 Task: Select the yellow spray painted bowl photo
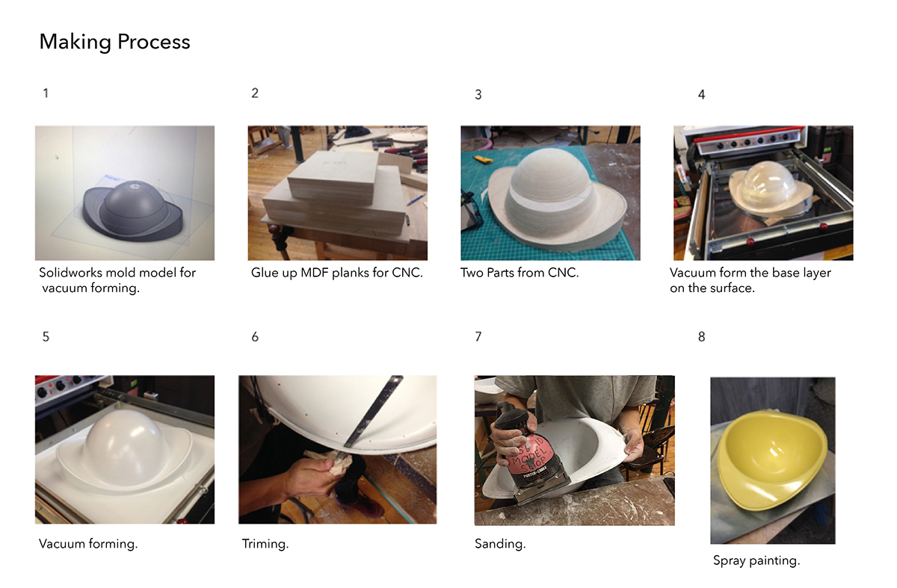[x=773, y=460]
